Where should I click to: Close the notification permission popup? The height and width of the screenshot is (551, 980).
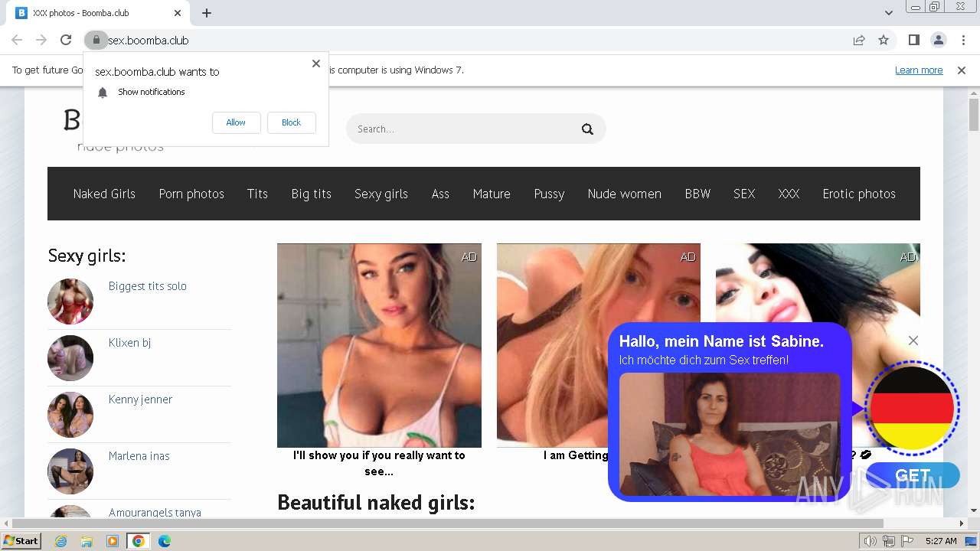coord(316,64)
